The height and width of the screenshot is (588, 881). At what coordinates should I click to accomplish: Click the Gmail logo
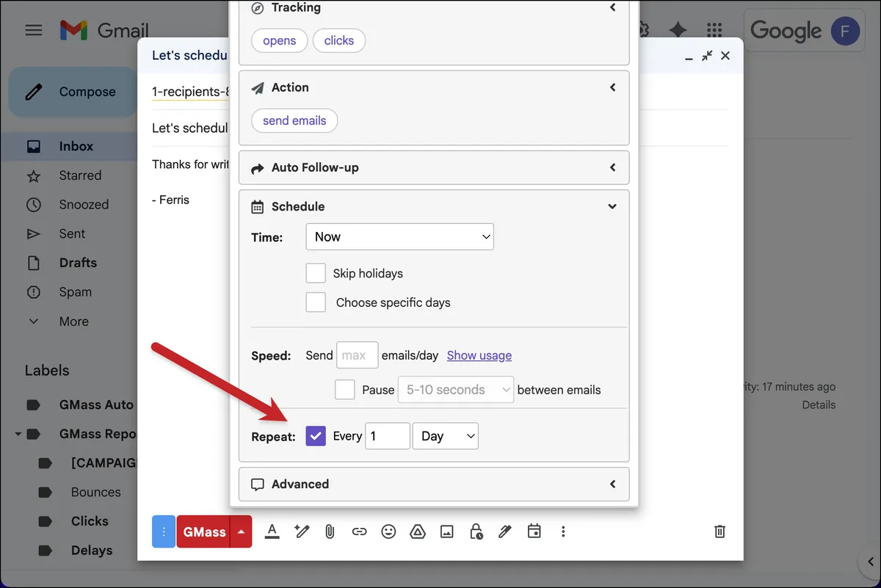pyautogui.click(x=104, y=30)
